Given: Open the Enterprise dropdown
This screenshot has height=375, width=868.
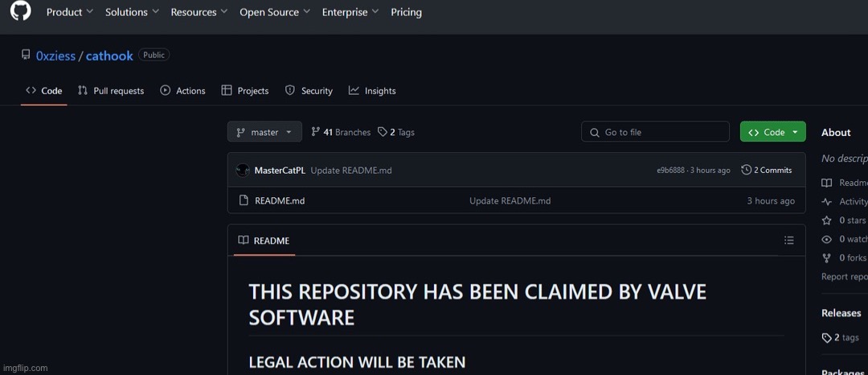Looking at the screenshot, I should [350, 12].
